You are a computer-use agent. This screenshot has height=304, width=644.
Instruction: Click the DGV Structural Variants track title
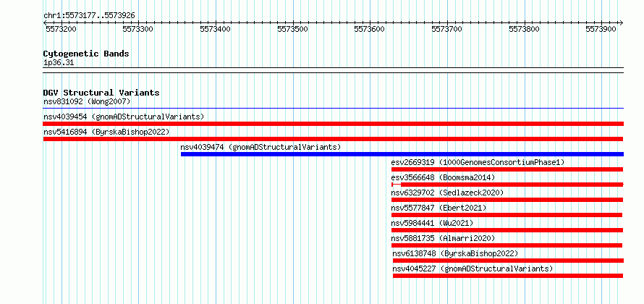(x=101, y=93)
